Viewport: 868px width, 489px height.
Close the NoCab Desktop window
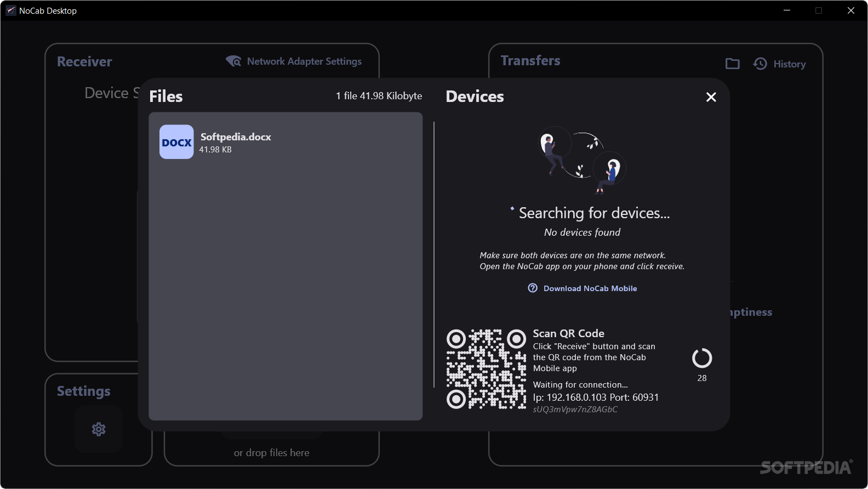click(851, 10)
